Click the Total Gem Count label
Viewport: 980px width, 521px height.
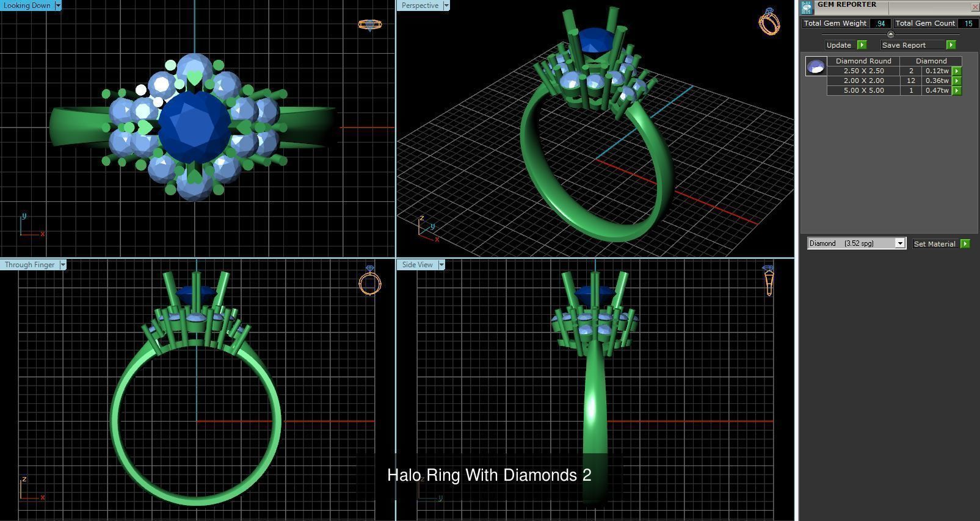925,23
